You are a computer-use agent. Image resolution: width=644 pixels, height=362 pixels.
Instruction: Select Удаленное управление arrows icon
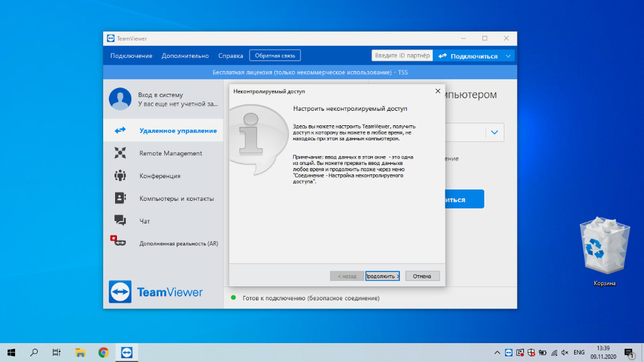click(x=120, y=130)
